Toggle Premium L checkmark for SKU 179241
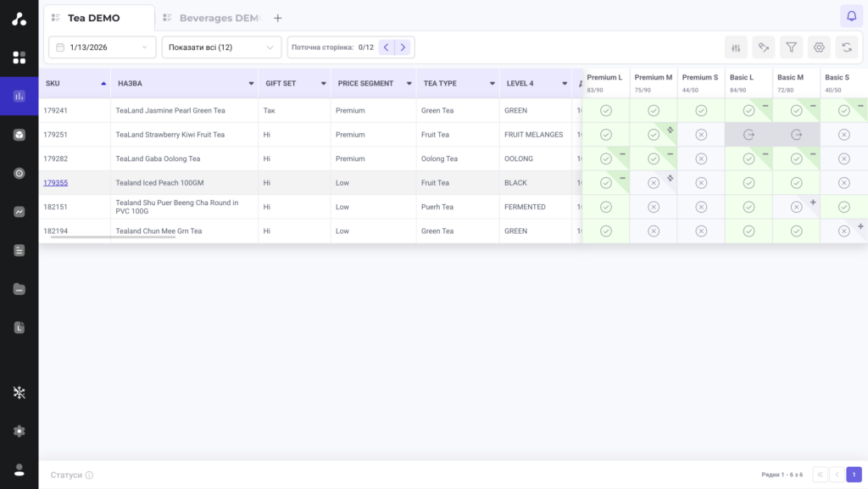Image resolution: width=868 pixels, height=489 pixels. pos(605,111)
